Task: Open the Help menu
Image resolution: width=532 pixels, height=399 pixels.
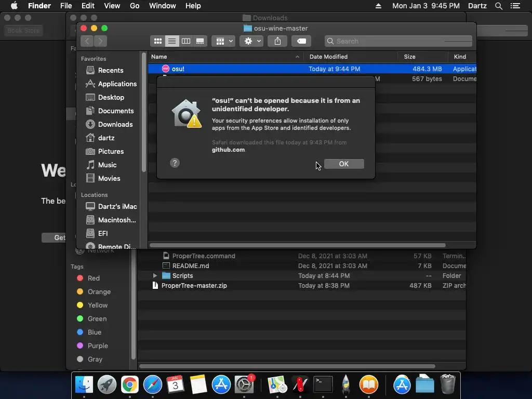Action: pos(193,6)
